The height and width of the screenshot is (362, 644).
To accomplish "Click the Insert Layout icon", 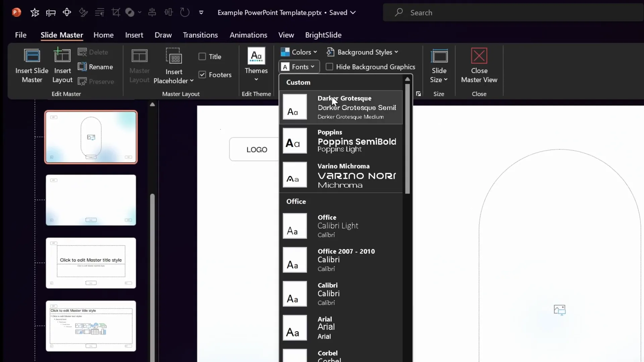I will pos(62,55).
